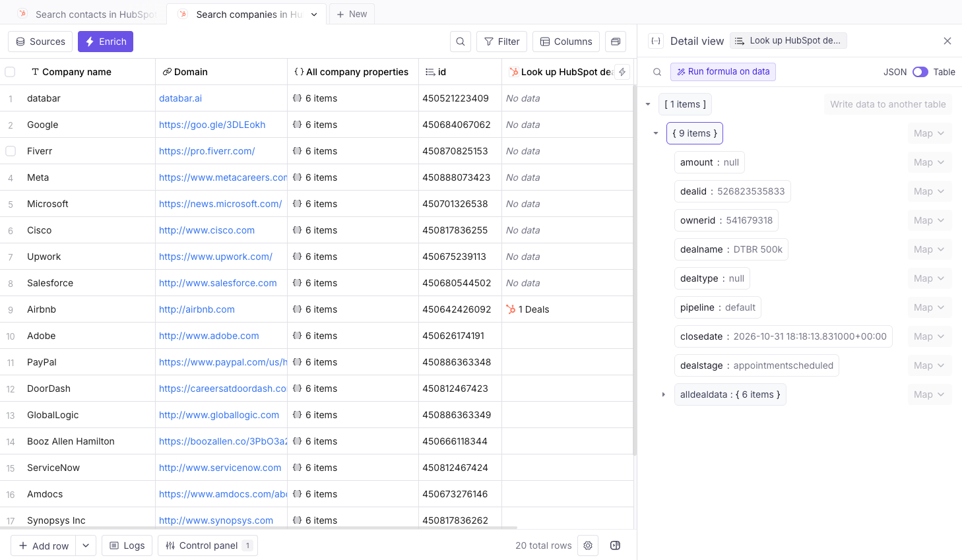This screenshot has height=560, width=962.
Task: Open Map dropdown for amount
Action: pos(930,162)
